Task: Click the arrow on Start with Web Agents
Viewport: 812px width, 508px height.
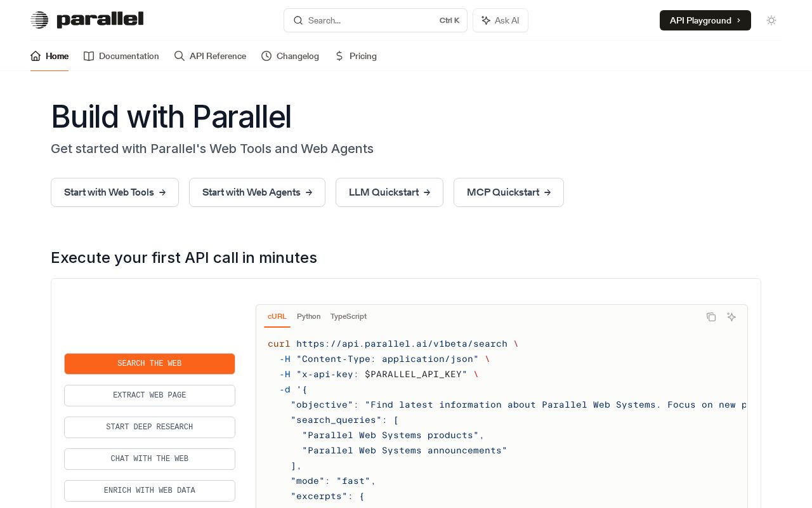Action: coord(309,192)
